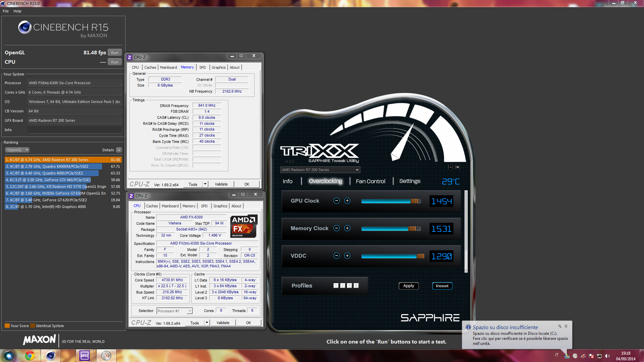Screen dimensions: 644x362
Task: Open Graphics tab in upper CPU-Z window
Action: coord(218,67)
